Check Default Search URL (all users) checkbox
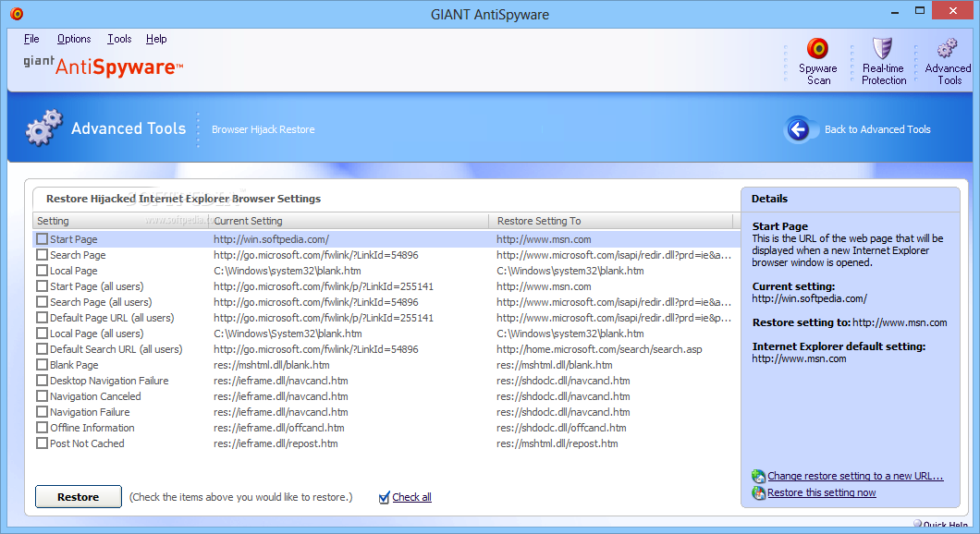 pyautogui.click(x=42, y=349)
